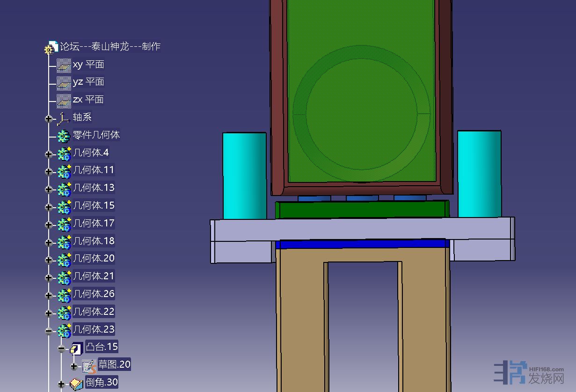Click the 凸台.15 pad feature icon

click(x=76, y=348)
